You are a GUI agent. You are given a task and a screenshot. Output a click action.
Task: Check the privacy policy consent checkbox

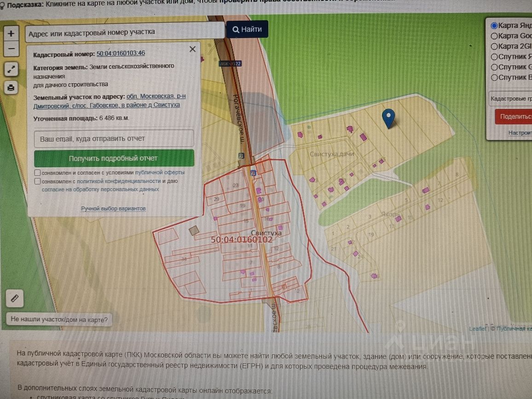tap(38, 181)
